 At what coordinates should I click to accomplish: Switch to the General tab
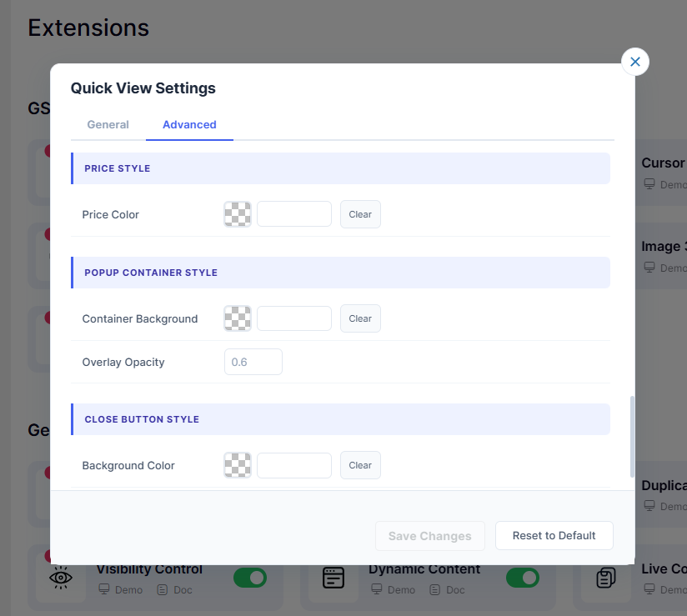[108, 125]
